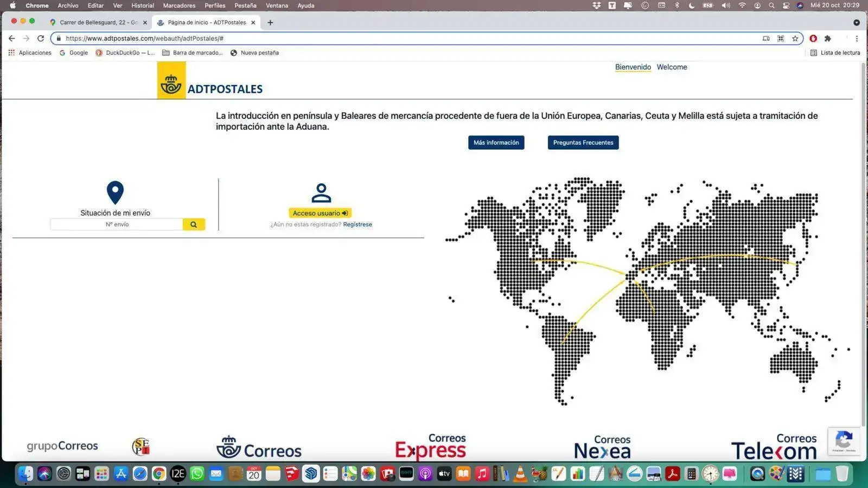Bookmark this page with star icon
Image resolution: width=868 pixels, height=488 pixels.
click(795, 38)
